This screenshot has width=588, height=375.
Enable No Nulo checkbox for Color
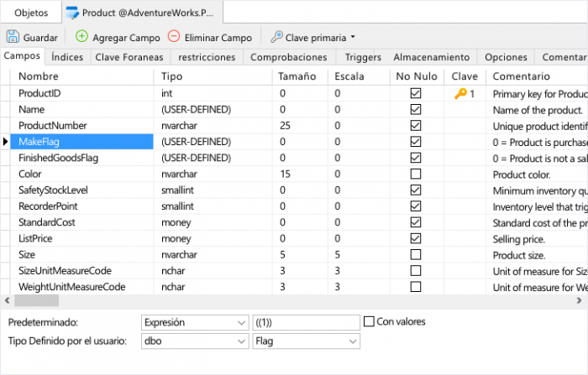click(416, 174)
